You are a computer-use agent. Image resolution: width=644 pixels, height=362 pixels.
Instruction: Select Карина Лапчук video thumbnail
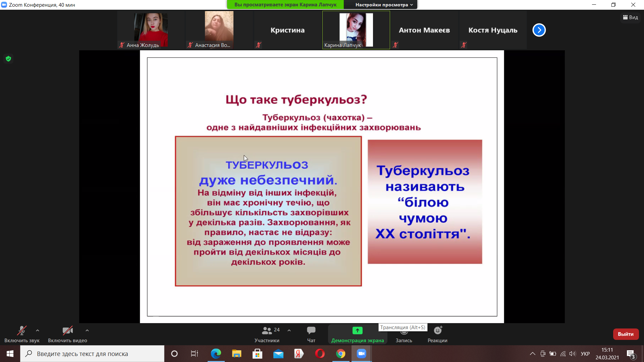pos(356,30)
